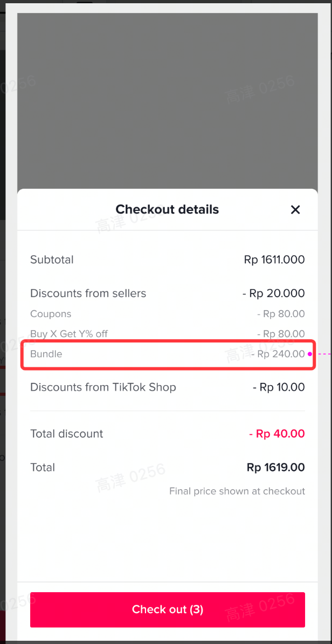Select the Bundle label in highlighted row
Screen dimensions: 332x644
46,354
